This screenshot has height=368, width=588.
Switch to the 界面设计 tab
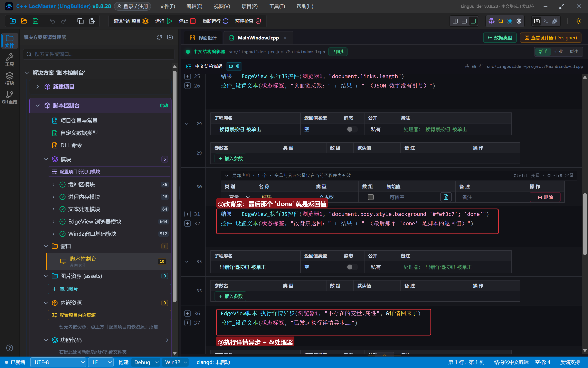coord(203,38)
